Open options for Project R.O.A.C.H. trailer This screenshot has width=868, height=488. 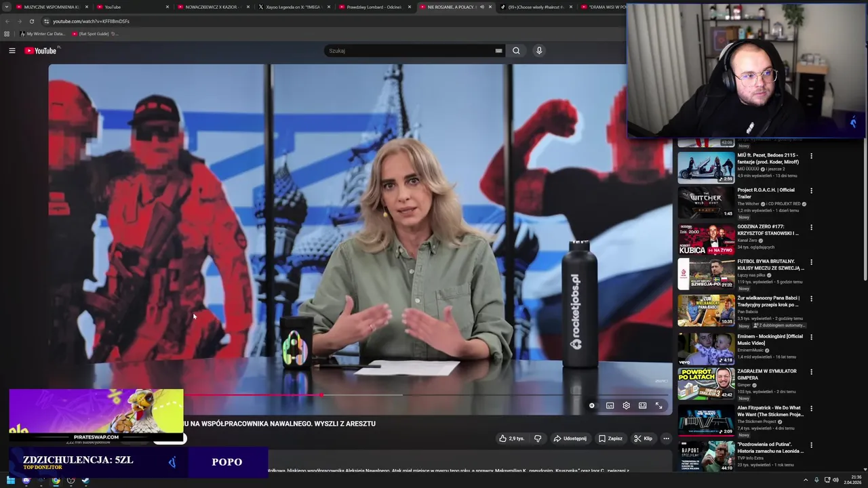[811, 190]
